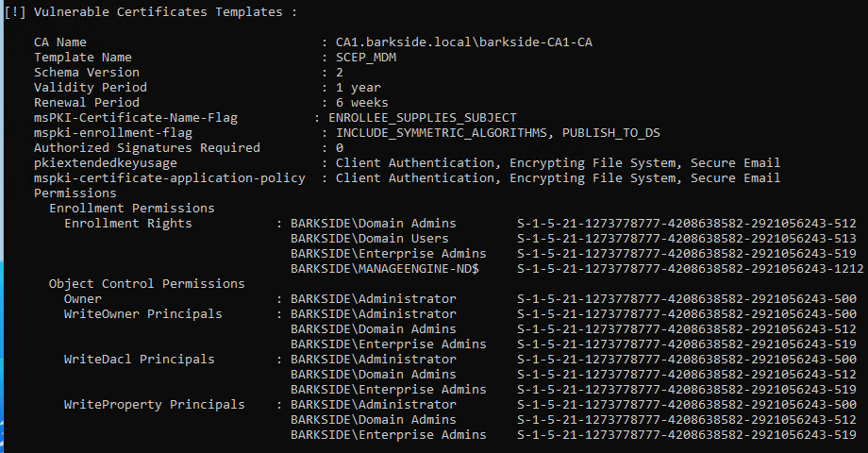Screen dimensions: 868x453
Task: Click the BARKSIDE\MANAGEENGINE-ND$ entry
Action: pos(384,268)
